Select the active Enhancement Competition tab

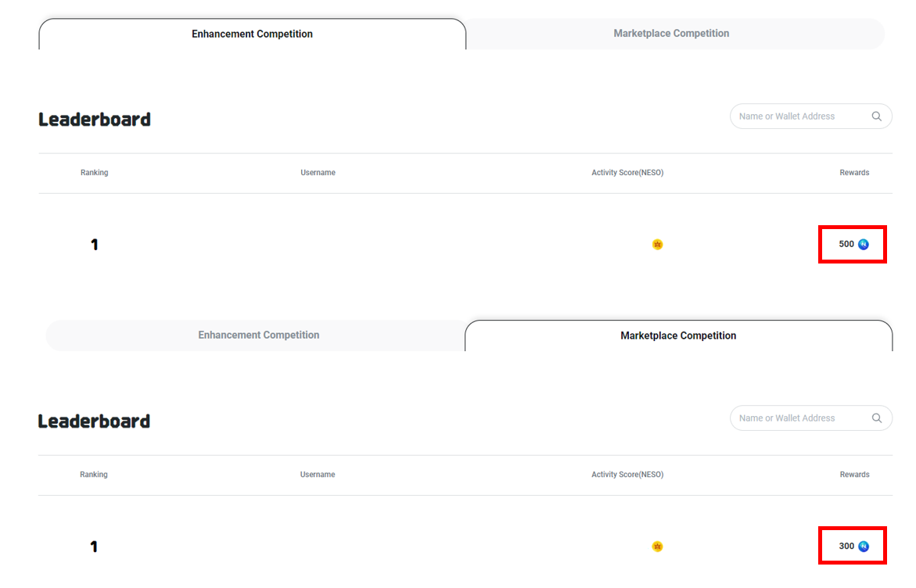coord(252,34)
